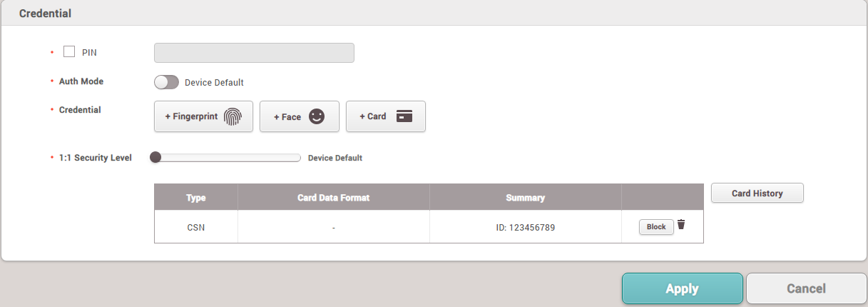This screenshot has width=868, height=307.
Task: Click the middle of the Security Level track
Action: (228, 158)
